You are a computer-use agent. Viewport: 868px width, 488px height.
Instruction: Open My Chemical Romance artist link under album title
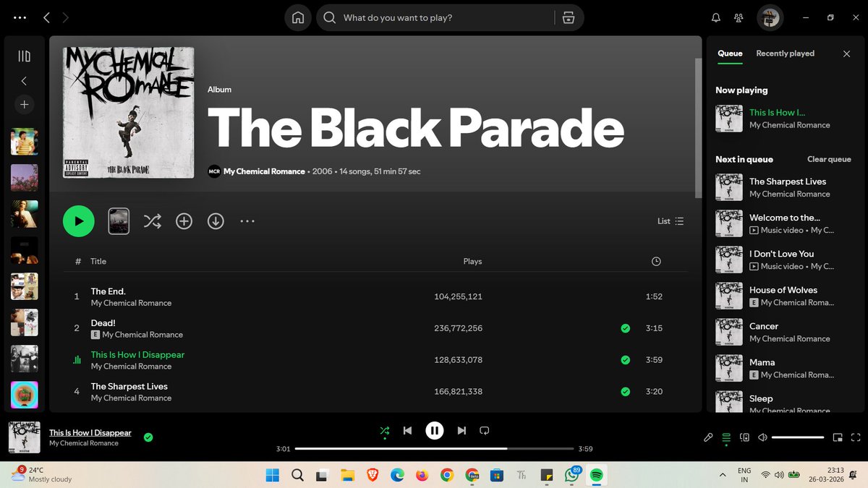(264, 171)
